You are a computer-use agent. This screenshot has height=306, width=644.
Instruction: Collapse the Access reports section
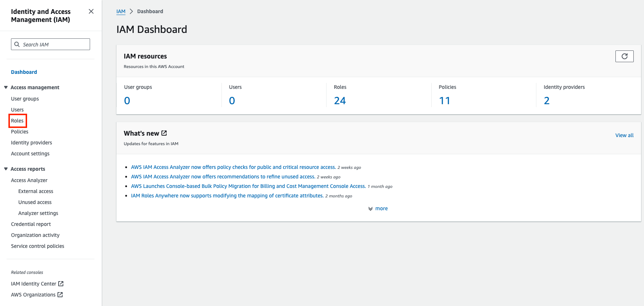click(x=6, y=169)
